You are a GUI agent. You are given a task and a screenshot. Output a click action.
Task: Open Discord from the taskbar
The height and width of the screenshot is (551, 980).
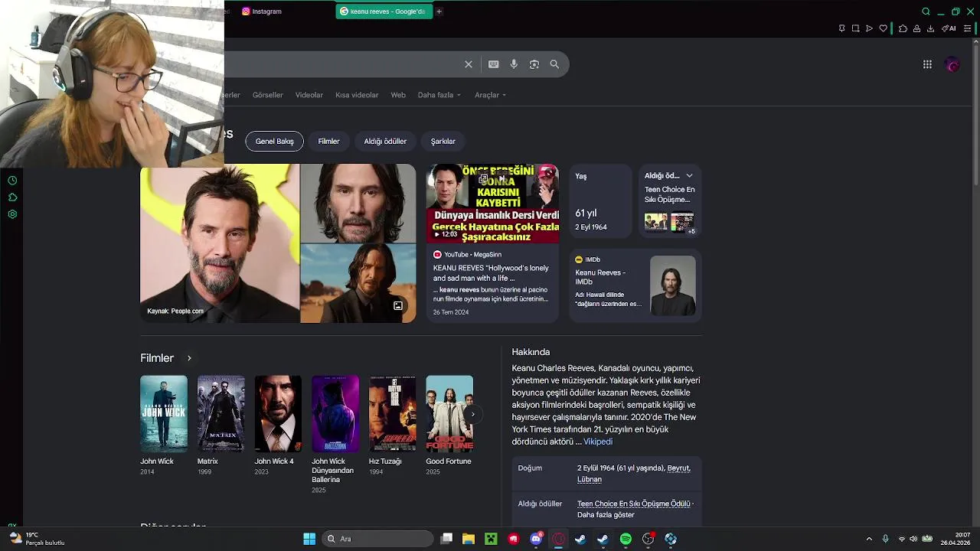tap(536, 539)
